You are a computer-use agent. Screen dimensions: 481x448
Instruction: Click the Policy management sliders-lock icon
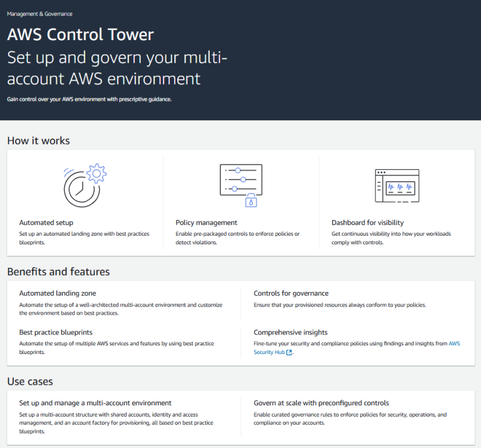pyautogui.click(x=241, y=185)
